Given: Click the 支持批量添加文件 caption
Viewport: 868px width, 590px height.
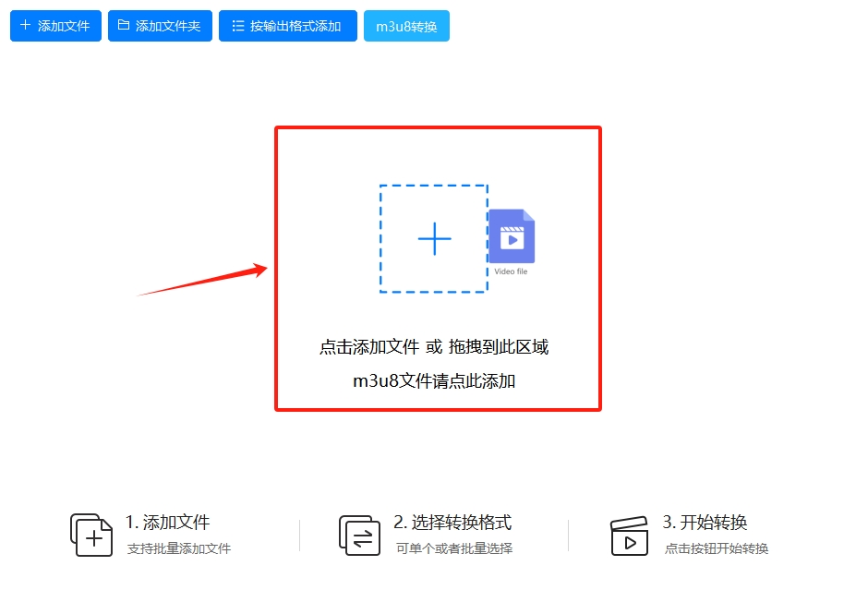Looking at the screenshot, I should coord(179,548).
